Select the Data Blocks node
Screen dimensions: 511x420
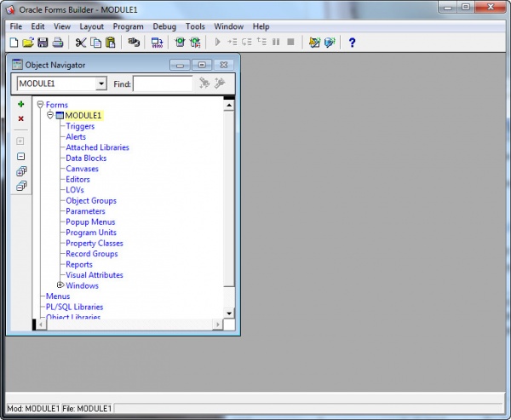click(86, 158)
